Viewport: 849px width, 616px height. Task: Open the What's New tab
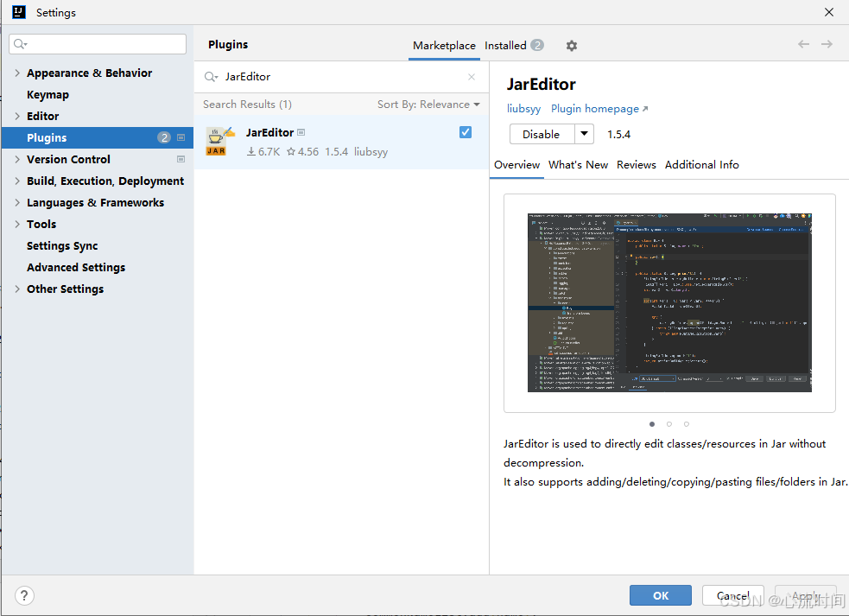[578, 165]
